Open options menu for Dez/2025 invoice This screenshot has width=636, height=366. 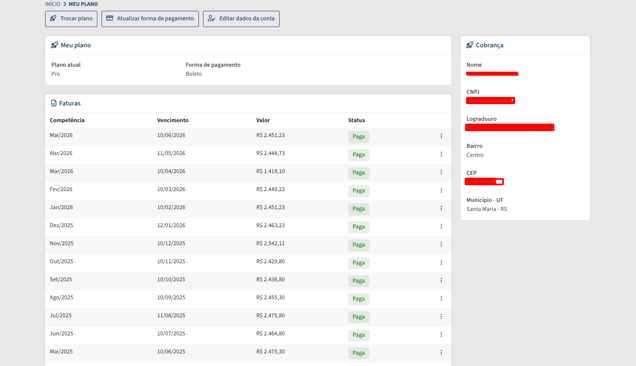point(441,226)
